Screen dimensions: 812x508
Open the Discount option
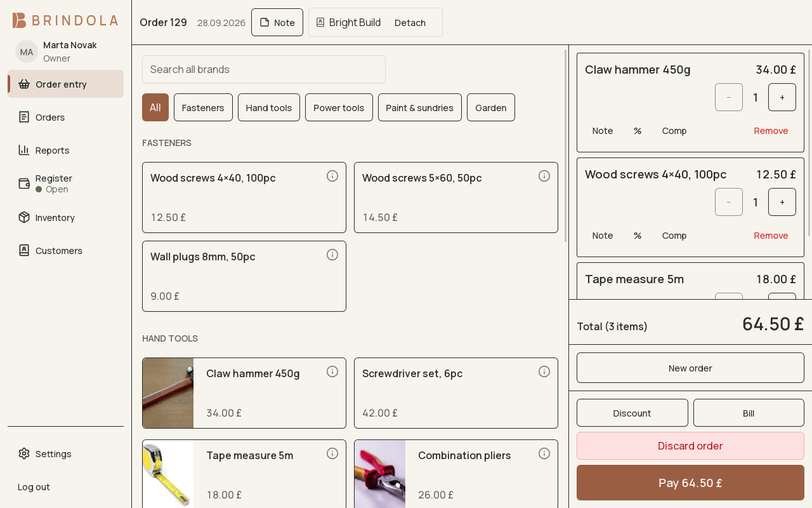[632, 413]
